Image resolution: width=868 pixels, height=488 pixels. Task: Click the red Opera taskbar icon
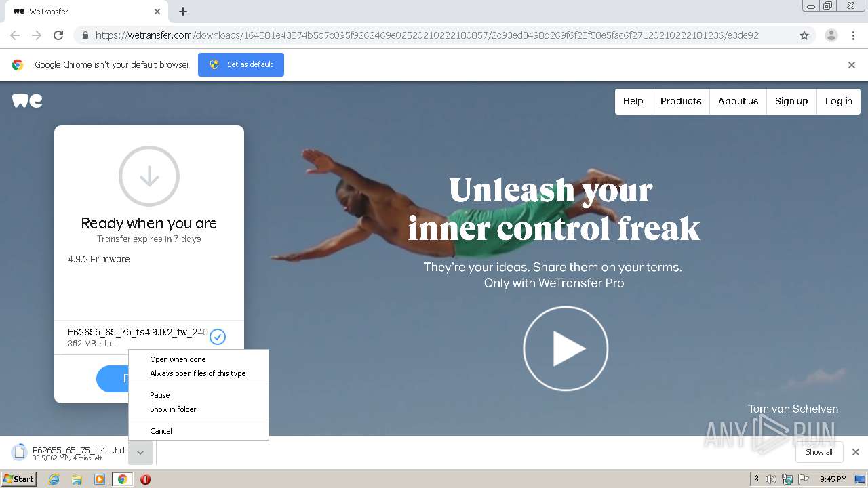(x=145, y=479)
